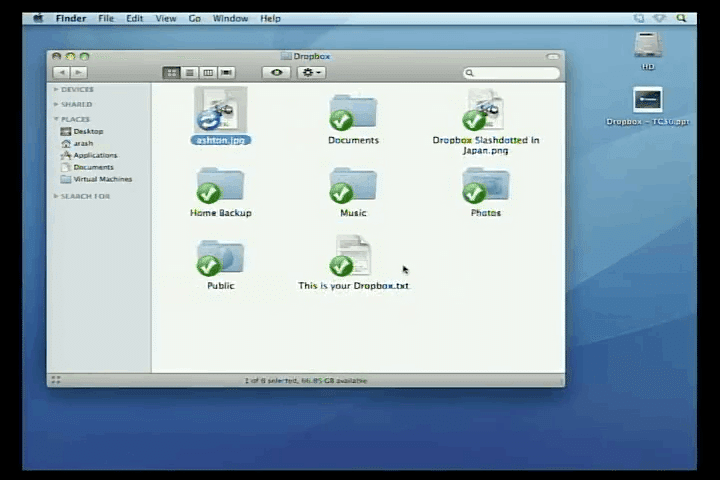Click the Spotlight magnifier in menu bar
The height and width of the screenshot is (480, 720).
coord(681,18)
